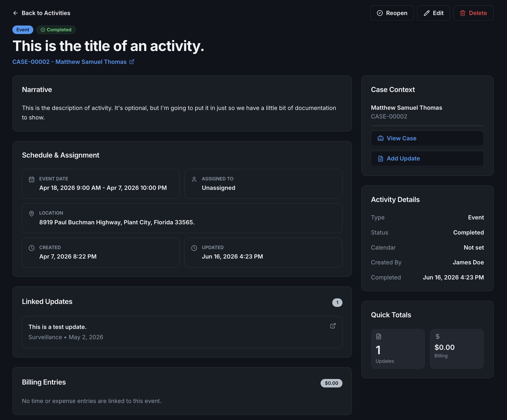Click the 'Completed' Status value in Activity Details
Screen dimensions: 507x420
point(468,233)
